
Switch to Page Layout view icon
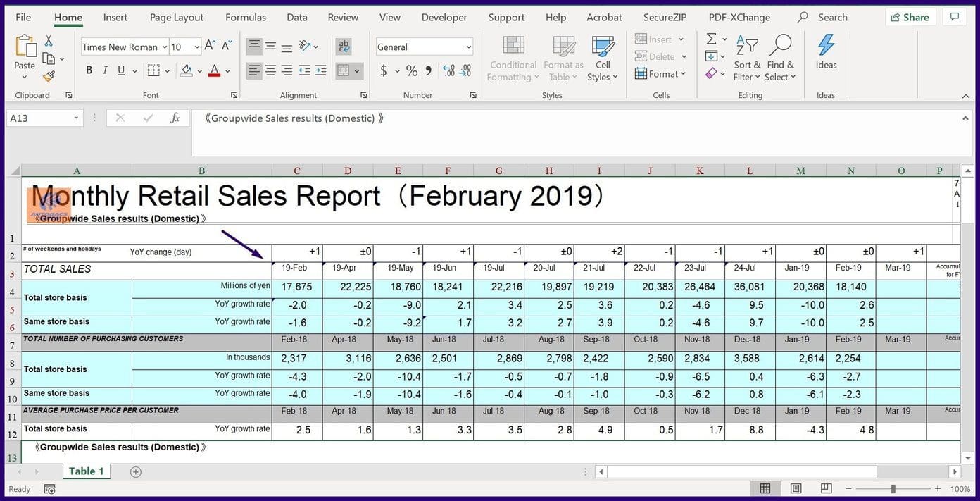coord(796,488)
